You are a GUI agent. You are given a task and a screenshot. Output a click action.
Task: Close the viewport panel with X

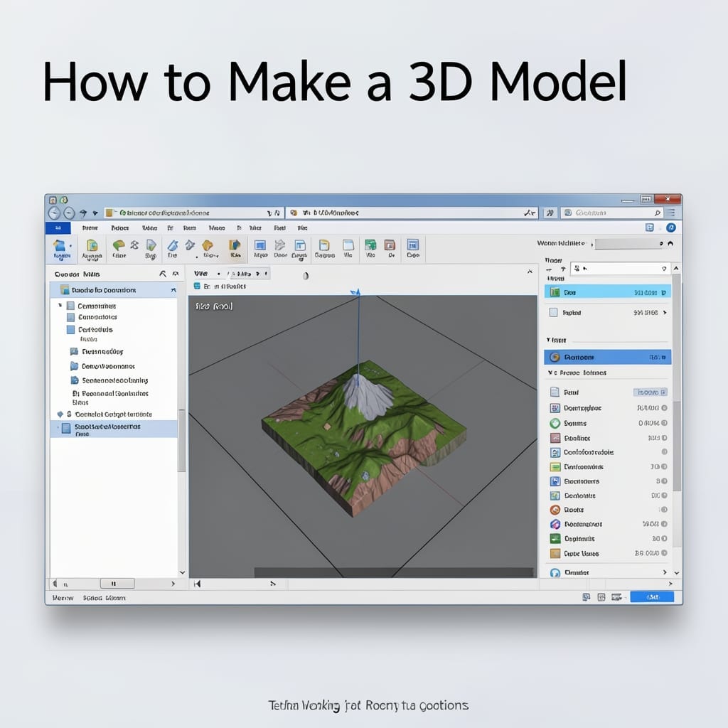[x=530, y=271]
